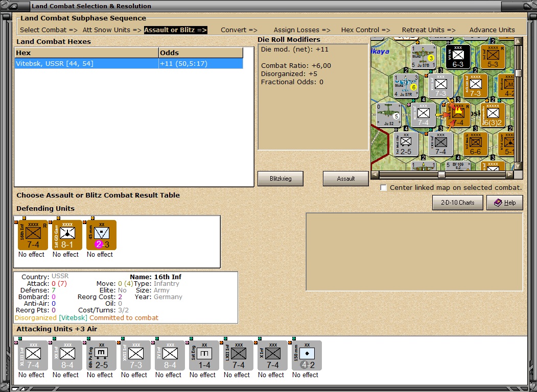
Task: Click the +11 (50,5:17) odds cell
Action: pos(201,64)
